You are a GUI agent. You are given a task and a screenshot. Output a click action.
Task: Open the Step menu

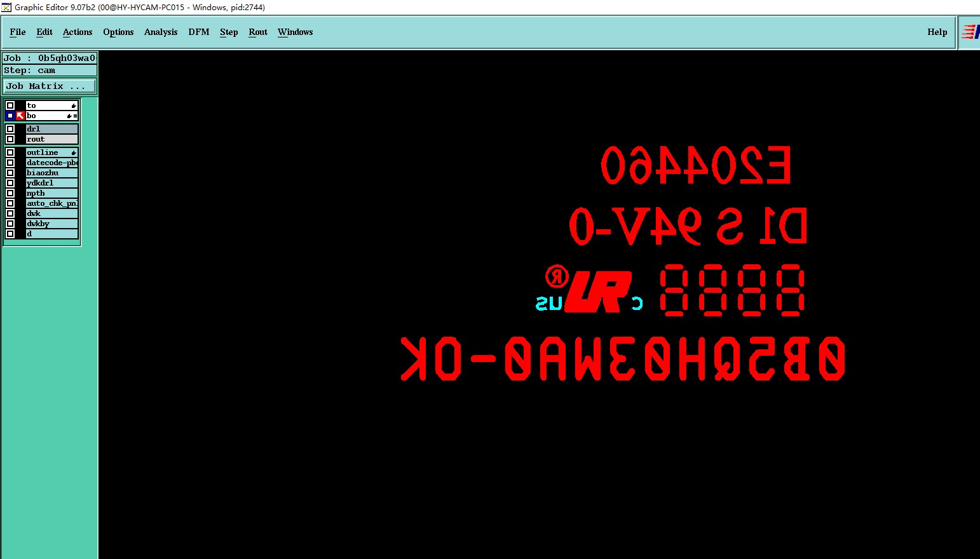pyautogui.click(x=229, y=32)
